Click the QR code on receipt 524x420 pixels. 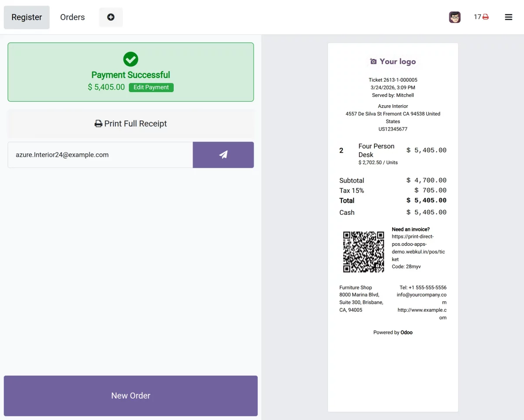[363, 252]
